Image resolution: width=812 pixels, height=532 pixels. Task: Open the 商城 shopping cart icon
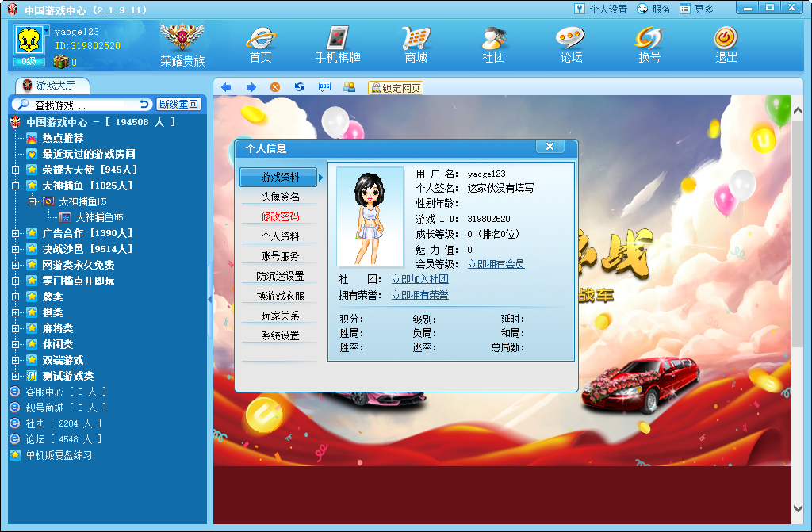pos(416,45)
